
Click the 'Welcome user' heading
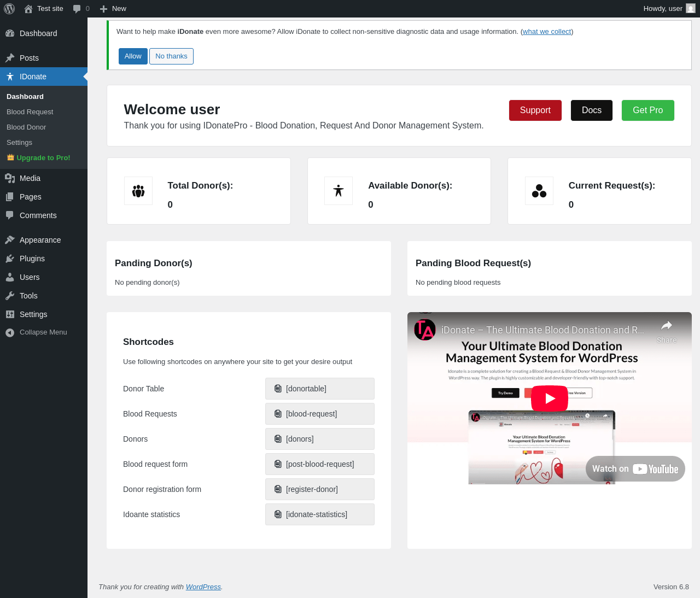pos(172,110)
